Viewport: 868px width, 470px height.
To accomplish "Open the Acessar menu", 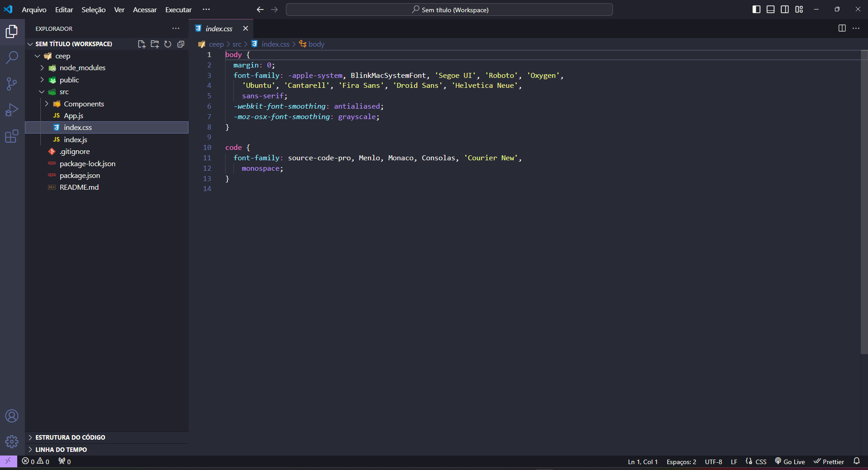I will click(145, 10).
